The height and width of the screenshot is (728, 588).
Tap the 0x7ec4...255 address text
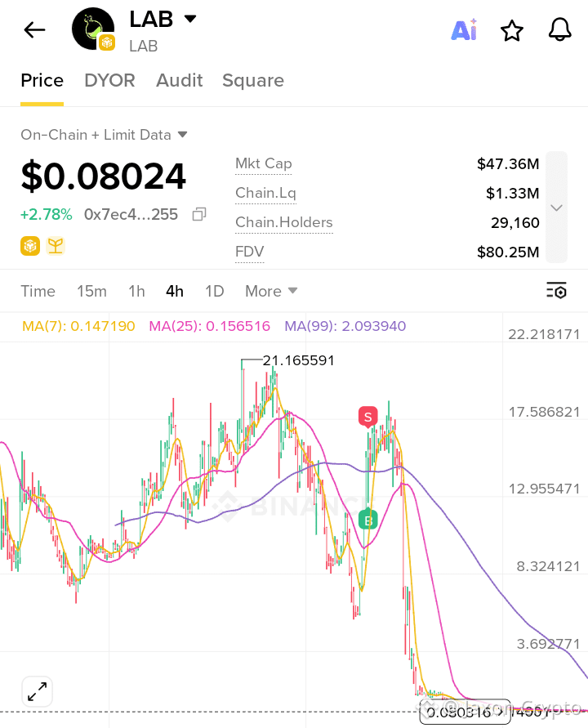click(131, 215)
